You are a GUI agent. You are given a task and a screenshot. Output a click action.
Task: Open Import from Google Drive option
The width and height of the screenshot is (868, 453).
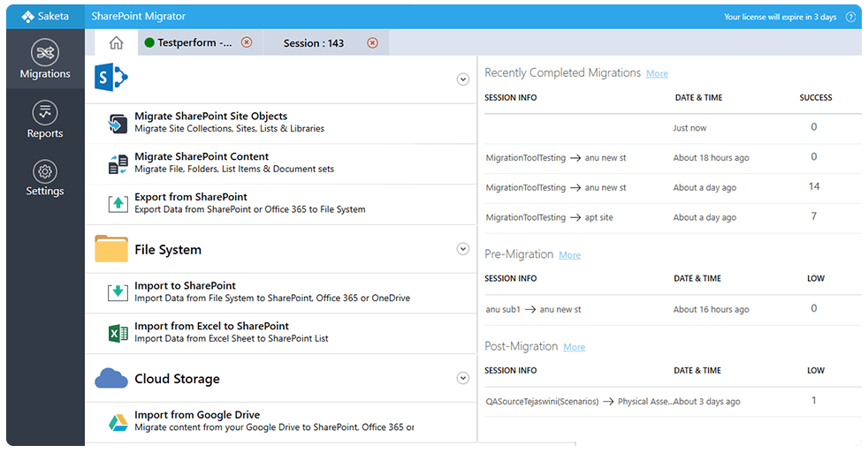(281, 422)
